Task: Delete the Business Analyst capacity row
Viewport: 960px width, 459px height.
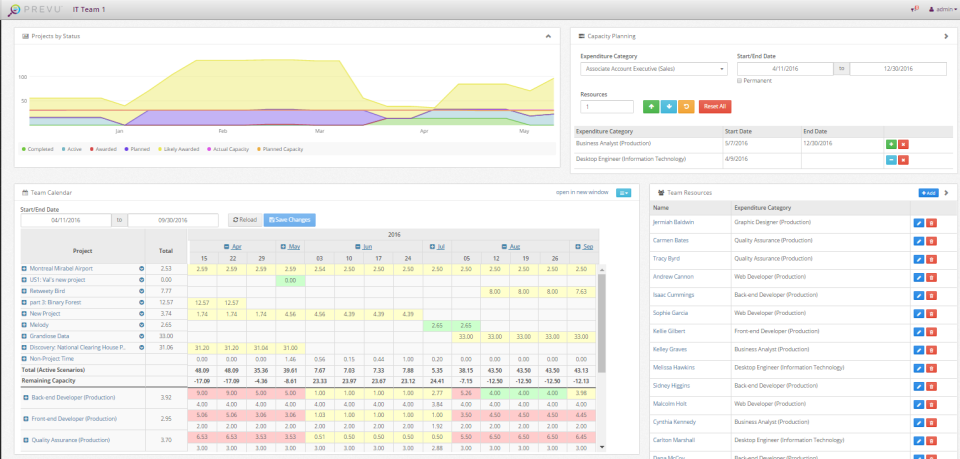Action: [x=903, y=144]
